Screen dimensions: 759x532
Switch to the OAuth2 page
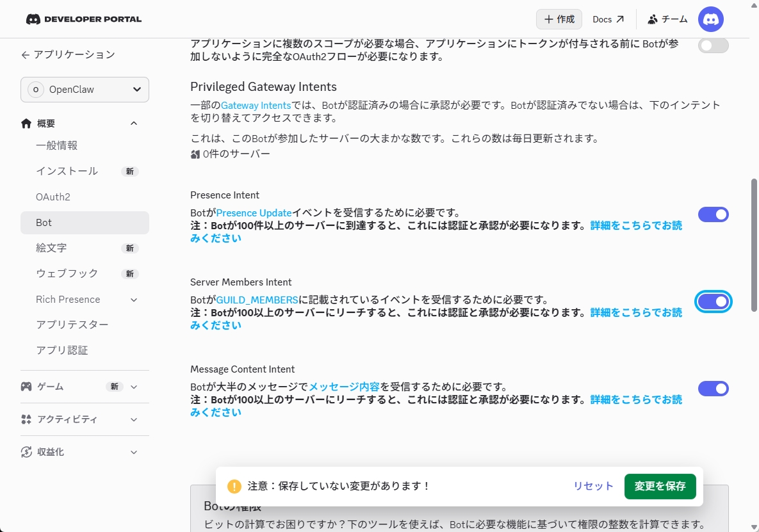coord(53,197)
